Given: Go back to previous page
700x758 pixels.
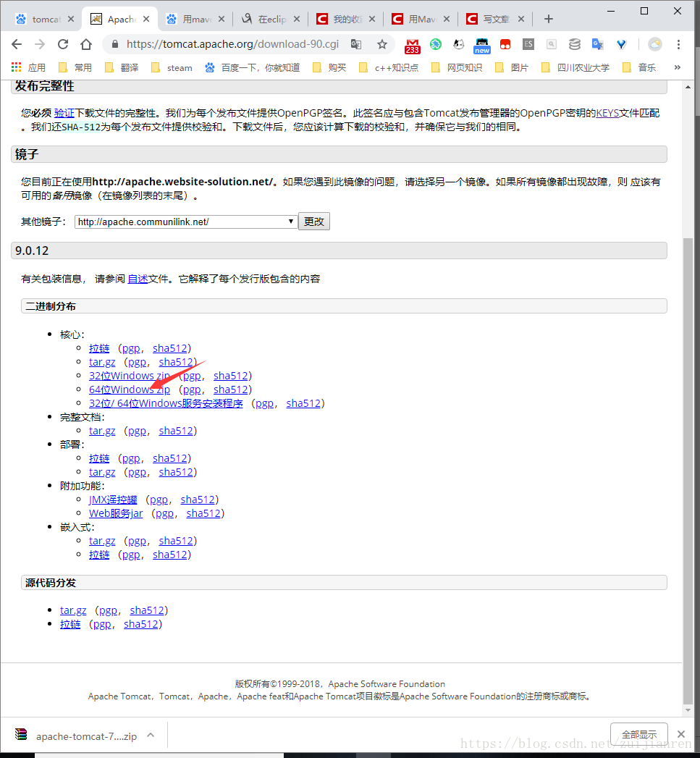Looking at the screenshot, I should (17, 44).
